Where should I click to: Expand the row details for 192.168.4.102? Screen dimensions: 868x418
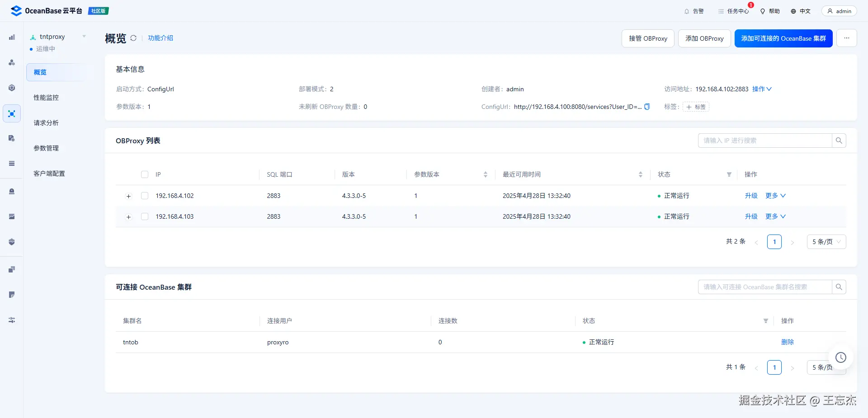(128, 196)
